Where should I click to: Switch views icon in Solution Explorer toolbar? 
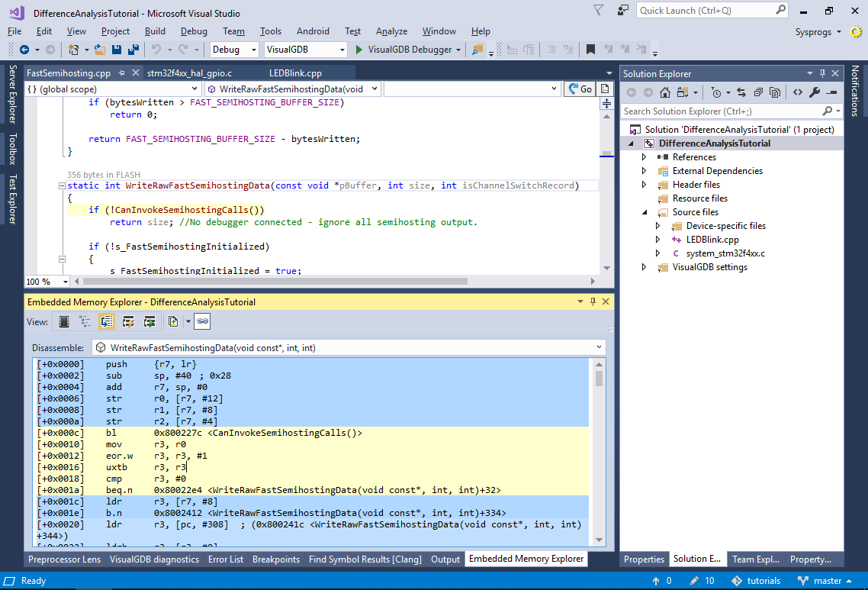(x=683, y=92)
